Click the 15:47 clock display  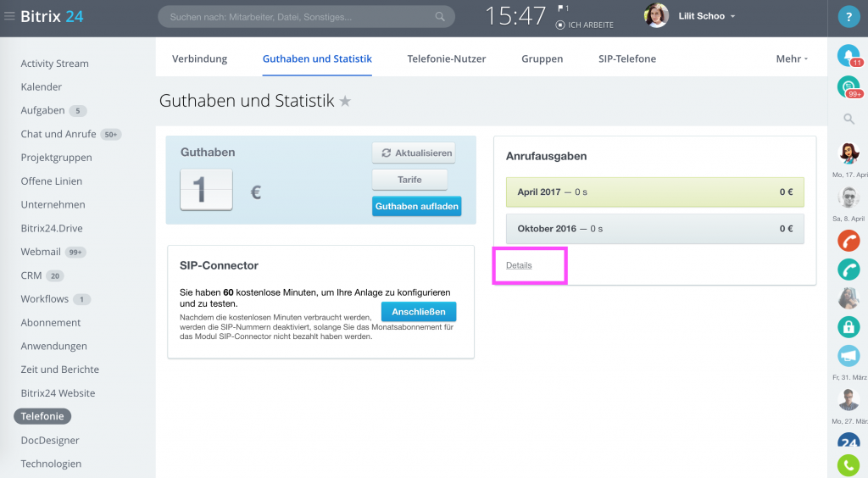[x=515, y=16]
